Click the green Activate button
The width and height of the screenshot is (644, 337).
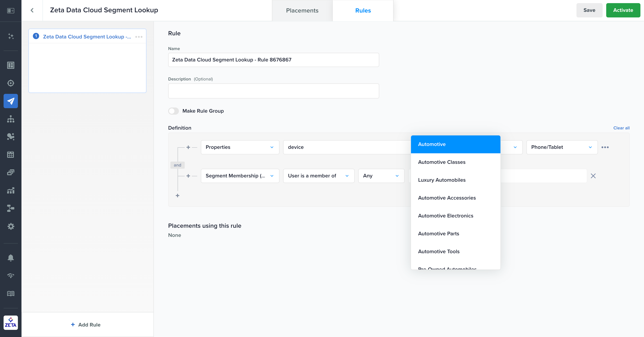(x=623, y=10)
